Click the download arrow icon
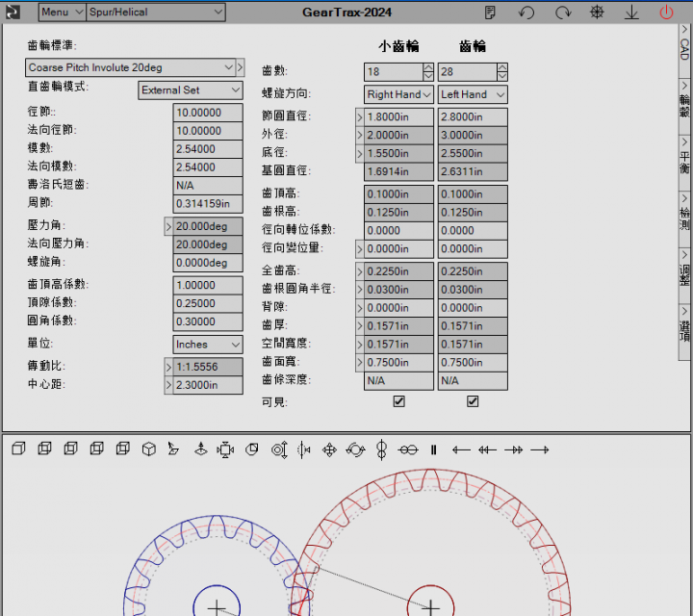 [x=631, y=13]
